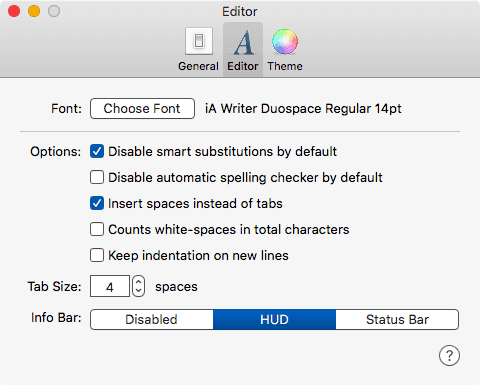The image size is (480, 385).
Task: Click the Tab Size stepper arrows
Action: point(138,286)
